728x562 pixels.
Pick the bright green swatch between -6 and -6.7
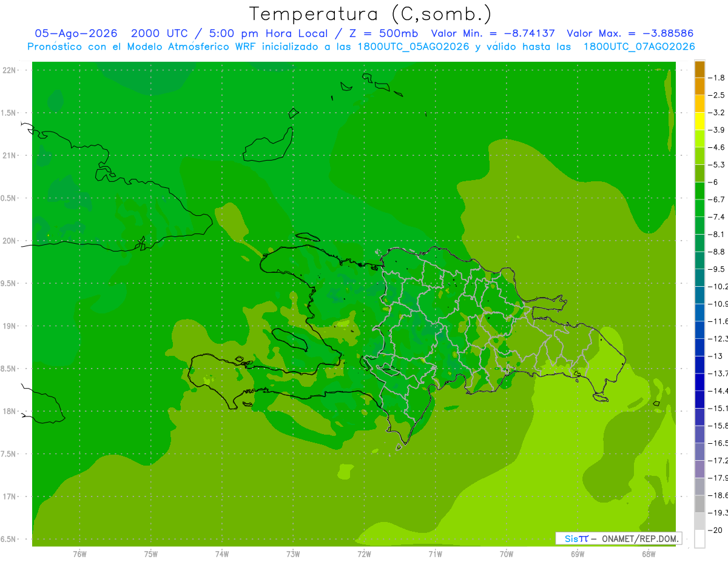(x=699, y=191)
